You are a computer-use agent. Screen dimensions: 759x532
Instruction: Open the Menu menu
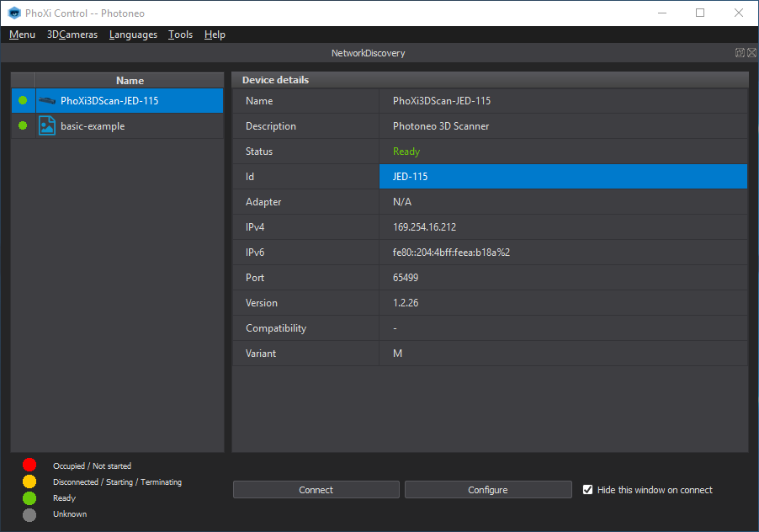click(22, 35)
